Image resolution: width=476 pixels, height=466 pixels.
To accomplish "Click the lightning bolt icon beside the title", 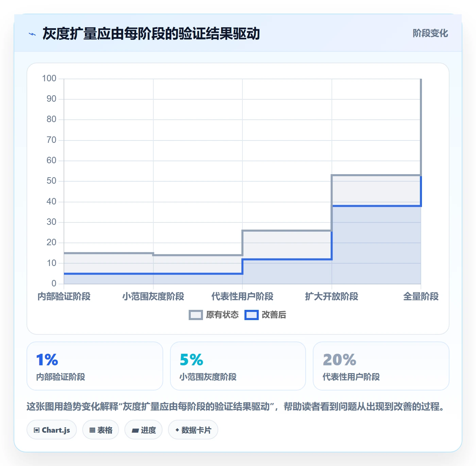I will coord(32,34).
